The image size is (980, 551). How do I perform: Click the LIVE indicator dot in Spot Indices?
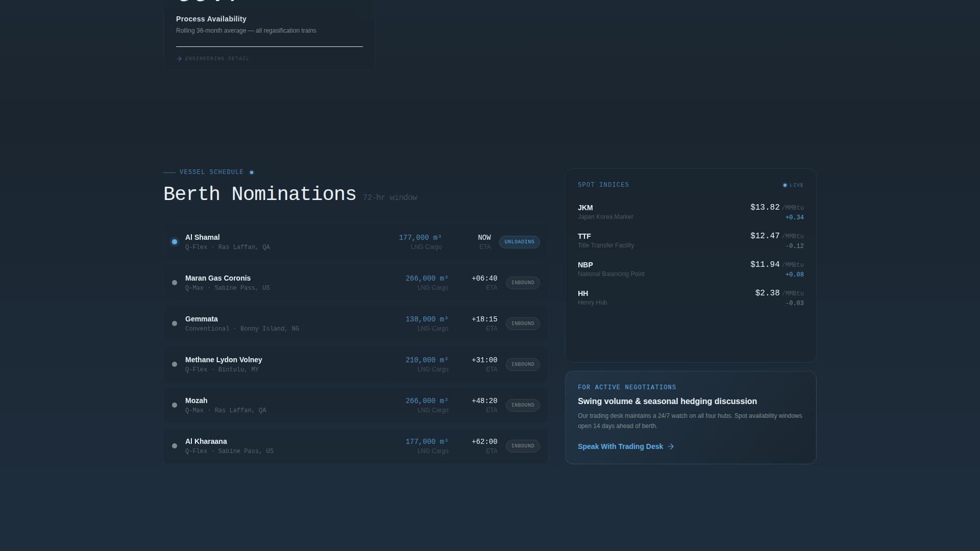(x=785, y=185)
